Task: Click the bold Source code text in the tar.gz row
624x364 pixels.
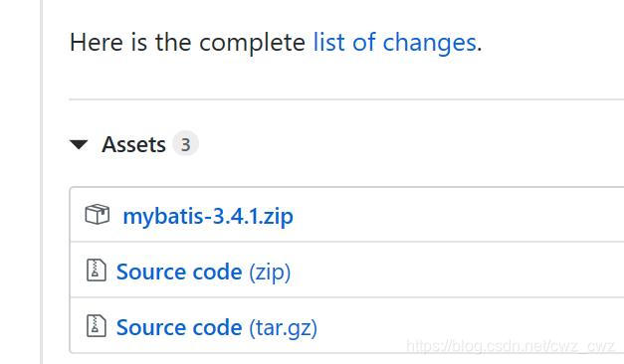Action: tap(179, 327)
